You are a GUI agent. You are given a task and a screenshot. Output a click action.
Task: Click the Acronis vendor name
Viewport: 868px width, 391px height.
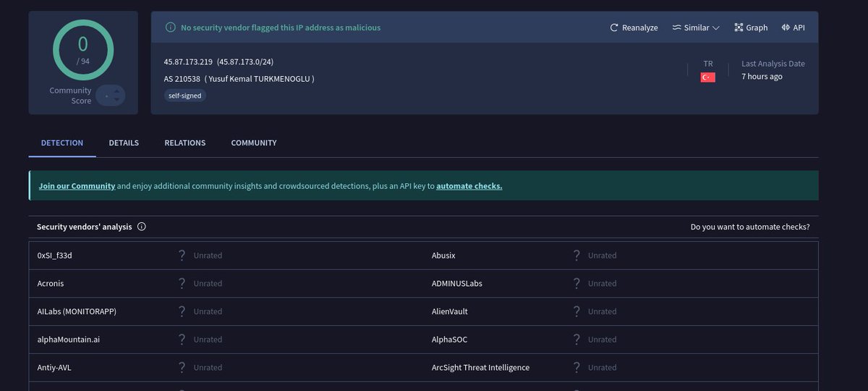pos(51,283)
